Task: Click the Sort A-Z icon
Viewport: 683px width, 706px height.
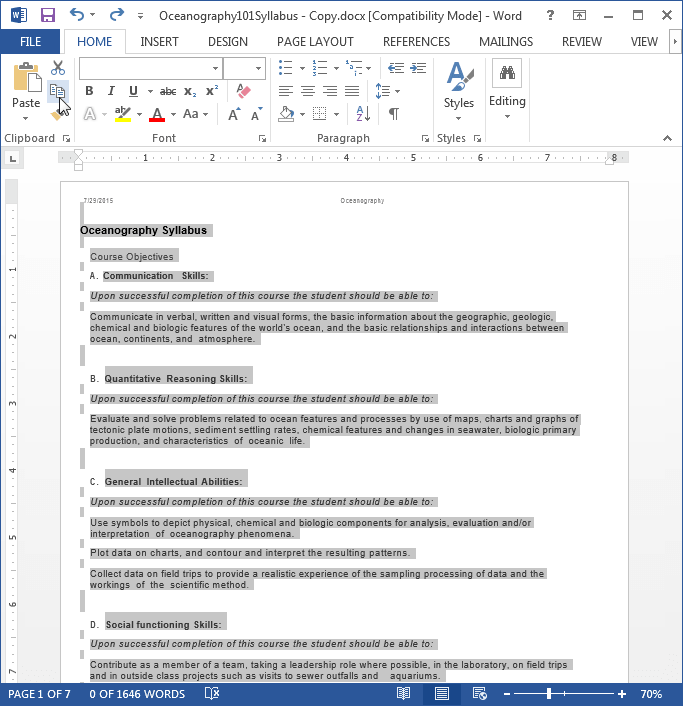Action: click(x=363, y=114)
